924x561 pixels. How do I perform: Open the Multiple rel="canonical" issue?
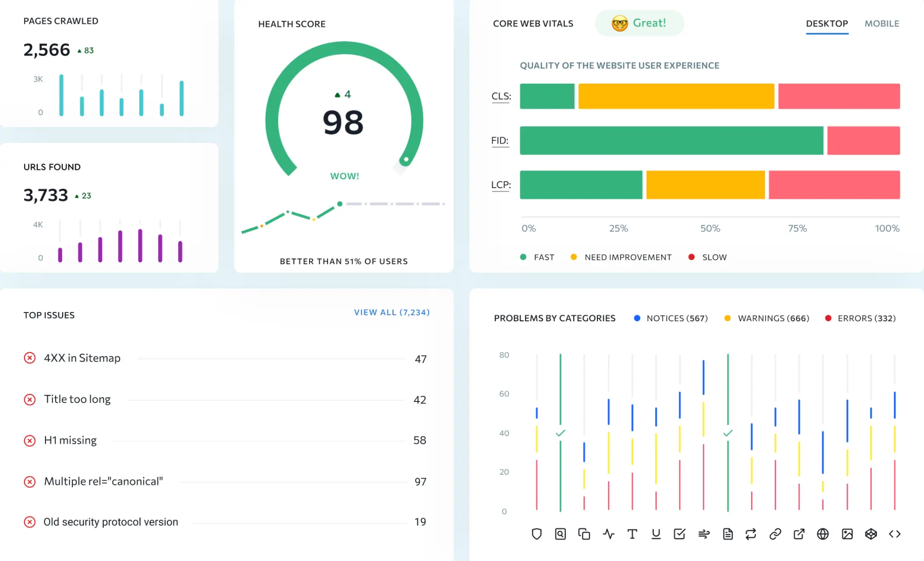(103, 481)
